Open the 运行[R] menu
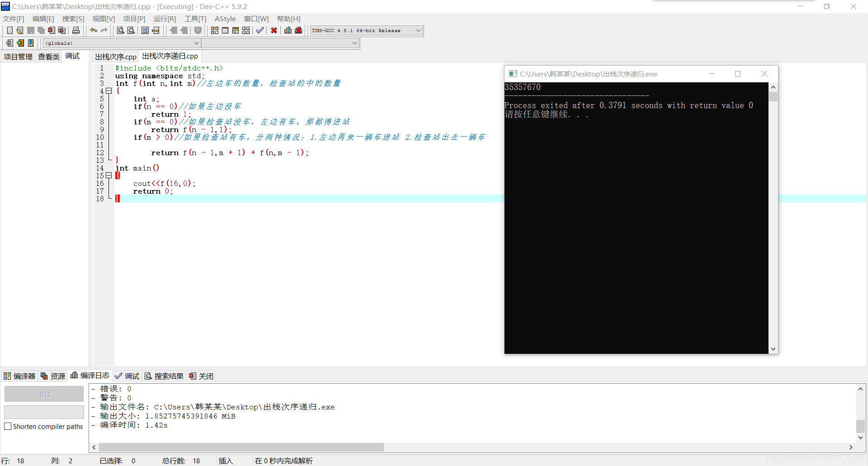This screenshot has width=868, height=466. pyautogui.click(x=165, y=19)
